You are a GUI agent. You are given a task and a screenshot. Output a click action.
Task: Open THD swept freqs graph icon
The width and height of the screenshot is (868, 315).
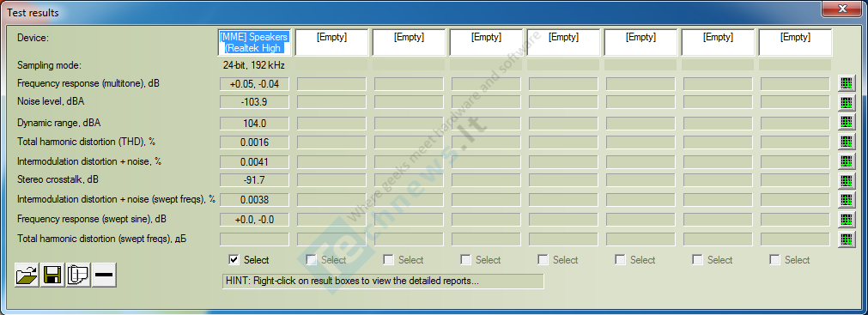coord(847,239)
